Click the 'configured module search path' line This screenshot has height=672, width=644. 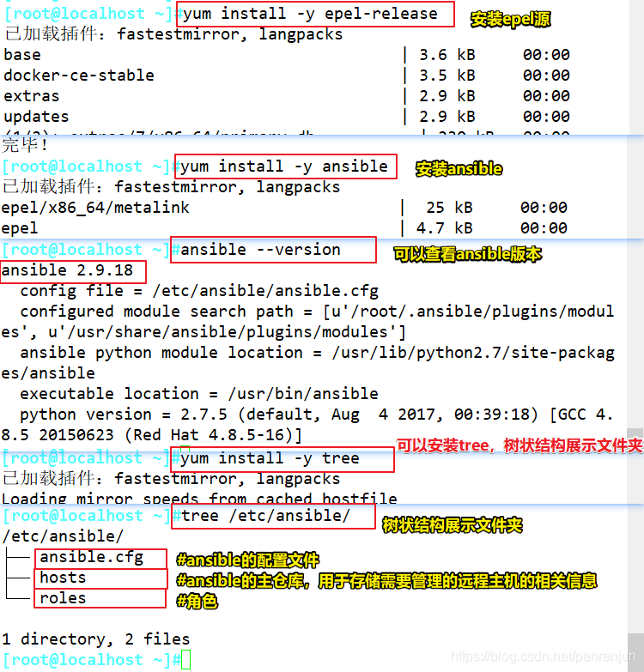(317, 312)
